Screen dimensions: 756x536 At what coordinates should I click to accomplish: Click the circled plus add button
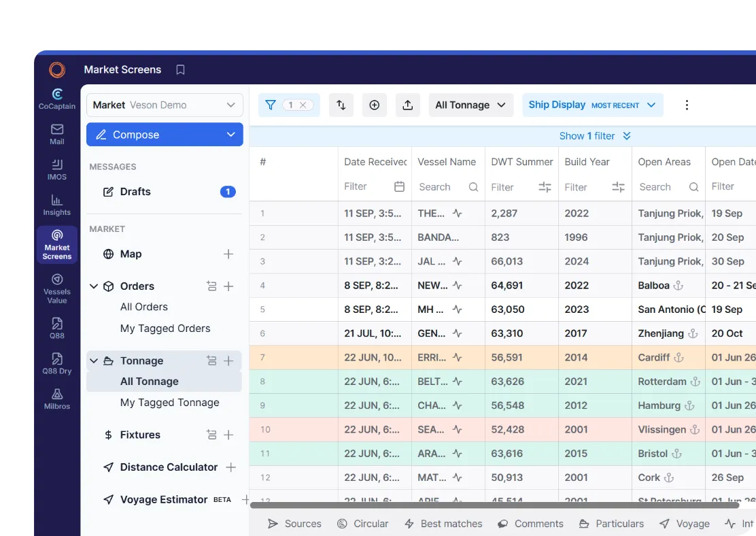coord(374,105)
